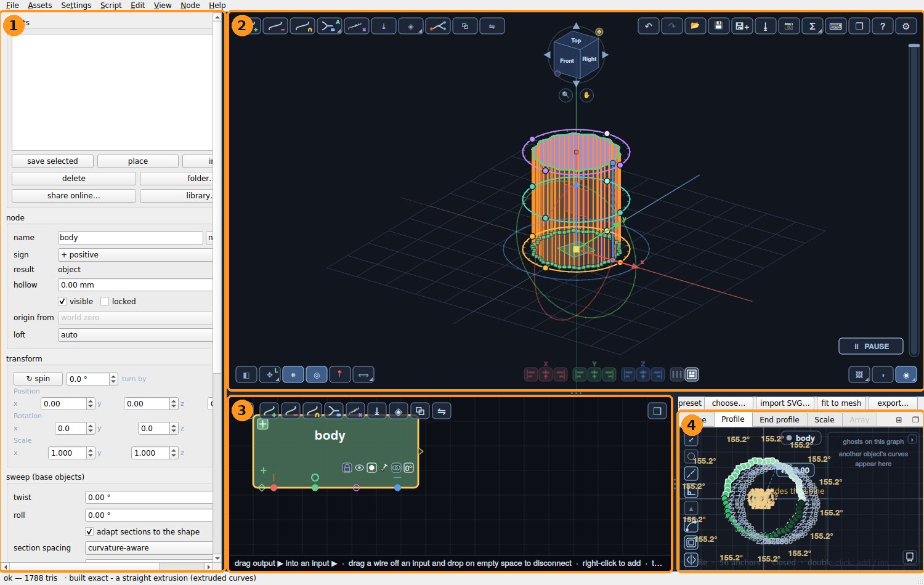Open the sign dropdown showing + positive

(136, 255)
